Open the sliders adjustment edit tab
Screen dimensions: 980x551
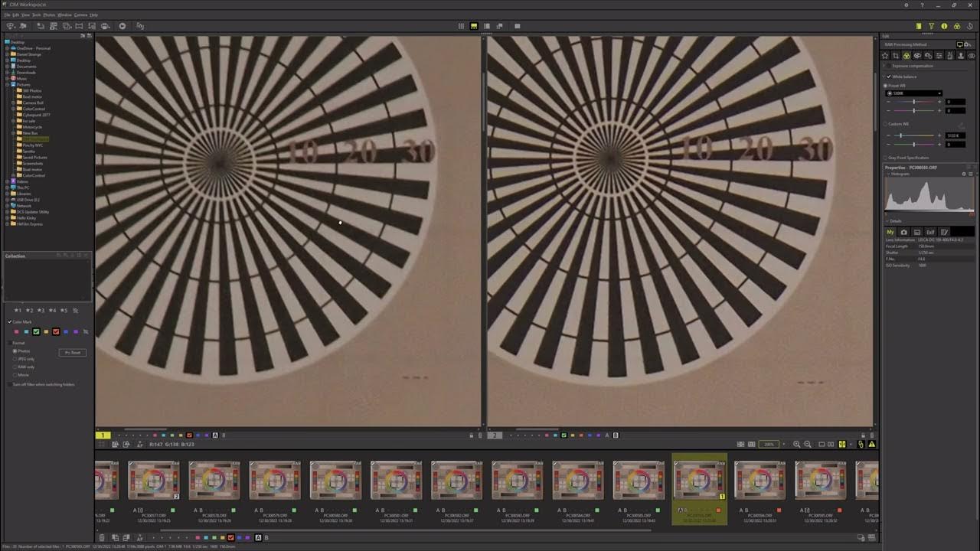[x=939, y=56]
